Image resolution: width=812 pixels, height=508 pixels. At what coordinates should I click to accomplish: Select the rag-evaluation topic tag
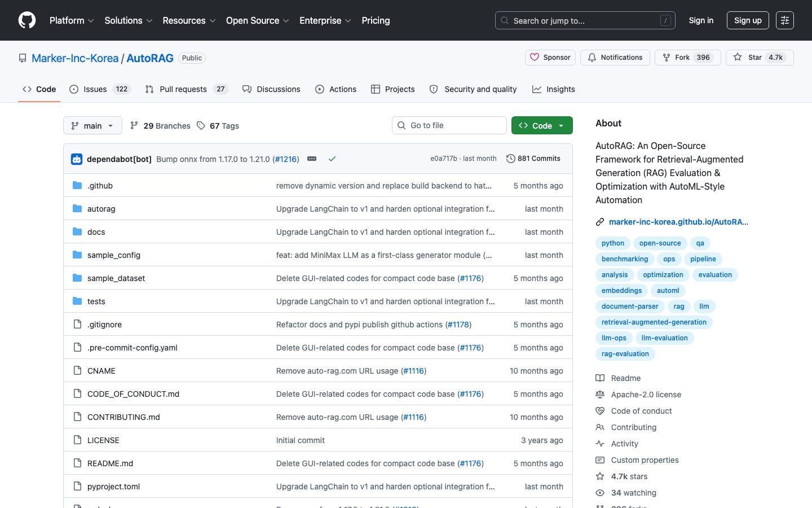(x=625, y=354)
